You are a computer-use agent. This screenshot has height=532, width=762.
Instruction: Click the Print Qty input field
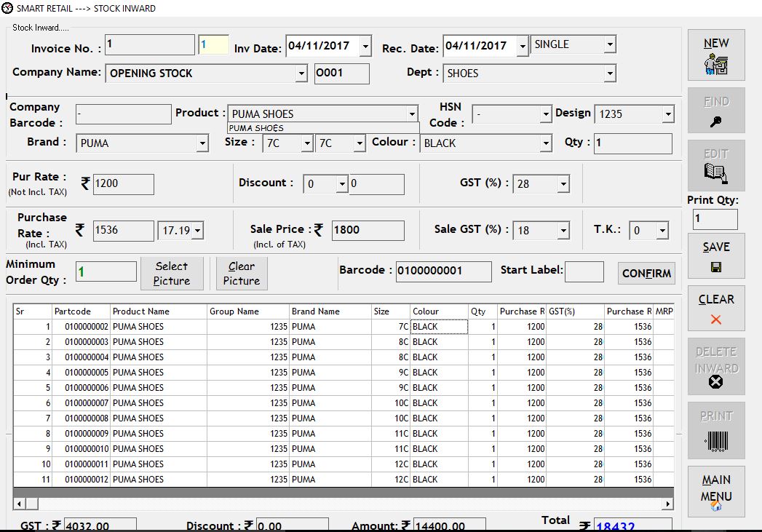715,219
